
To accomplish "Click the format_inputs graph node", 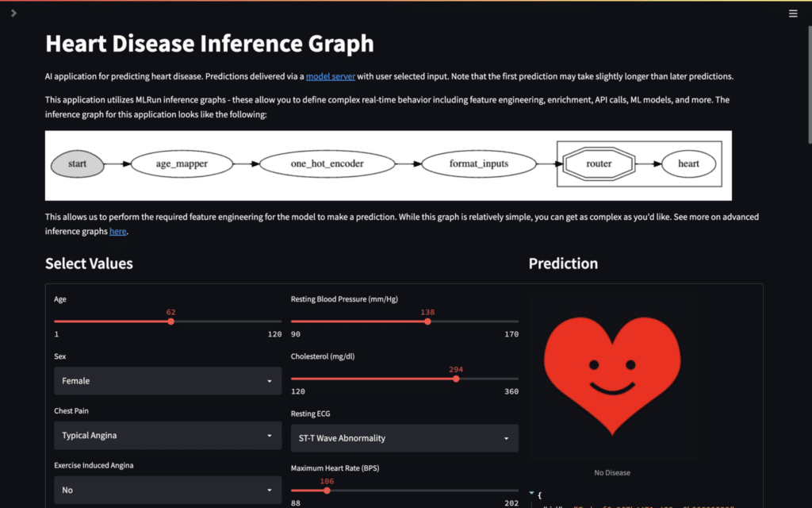I will tap(478, 164).
